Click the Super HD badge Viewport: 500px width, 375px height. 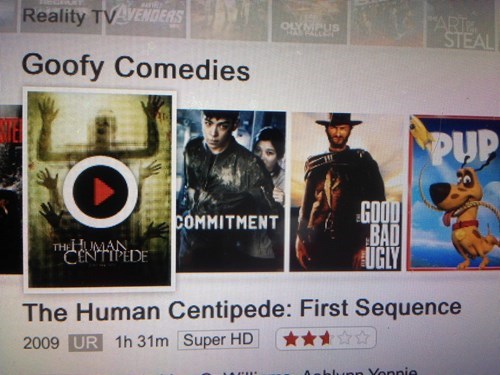pos(218,340)
